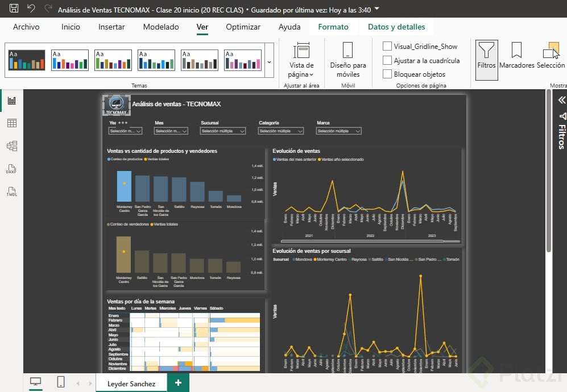Undo the last action
This screenshot has width=567, height=392.
point(31,9)
